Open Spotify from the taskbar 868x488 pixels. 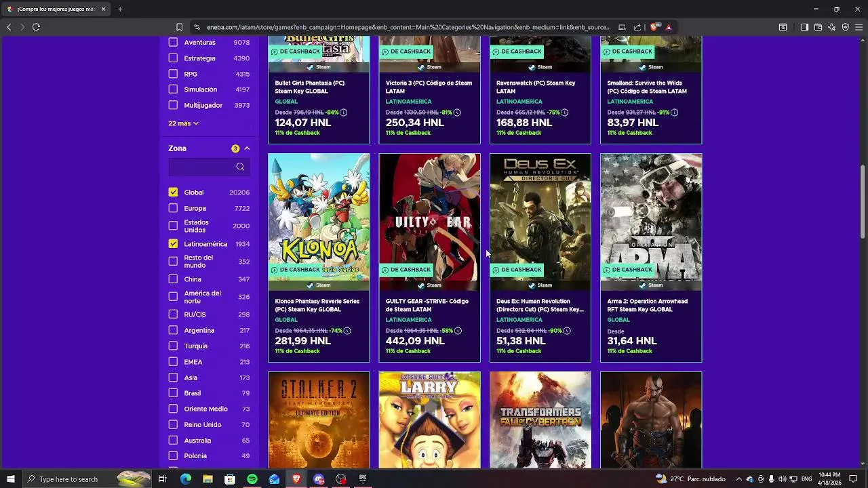[252, 479]
